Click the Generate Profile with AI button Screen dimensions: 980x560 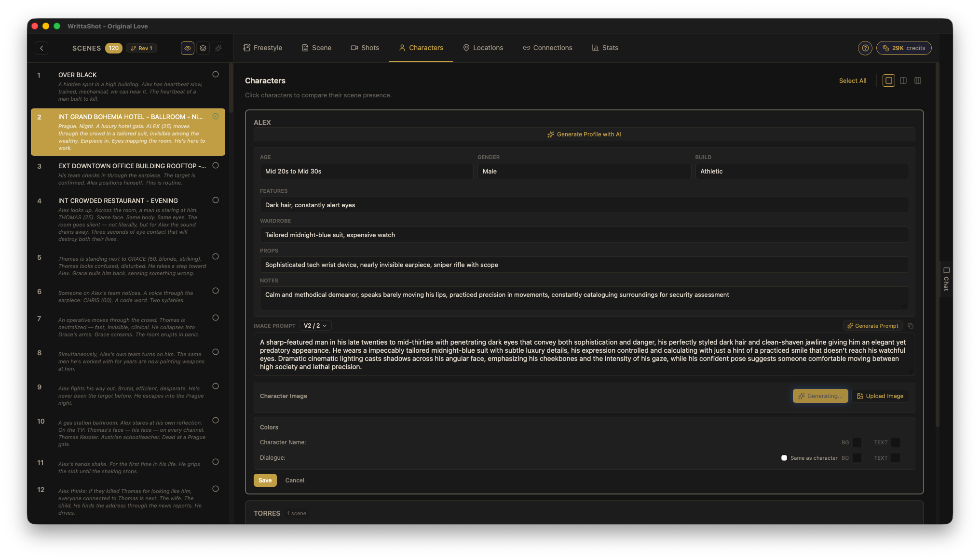pos(584,134)
